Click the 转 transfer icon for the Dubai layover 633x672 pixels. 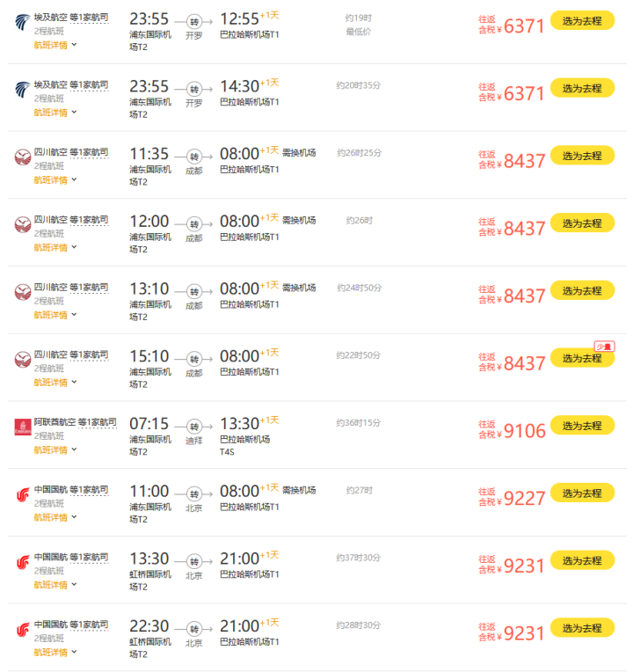tap(194, 426)
